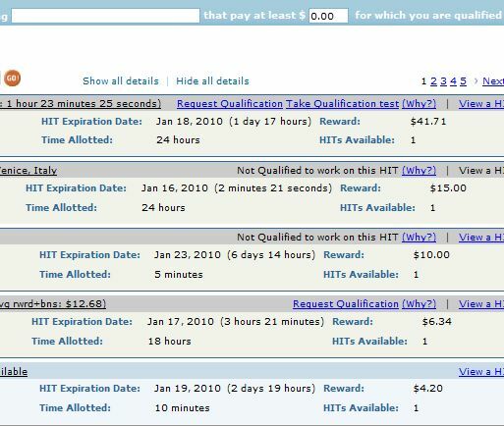This screenshot has height=426, width=504.
Task: Click (Why?) on the $15.00 HIT
Action: tap(420, 171)
